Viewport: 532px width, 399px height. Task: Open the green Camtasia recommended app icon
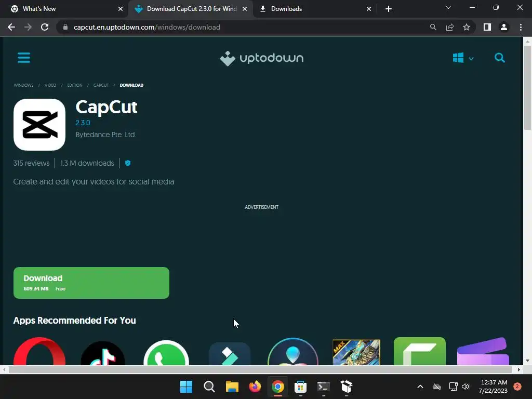(x=420, y=351)
